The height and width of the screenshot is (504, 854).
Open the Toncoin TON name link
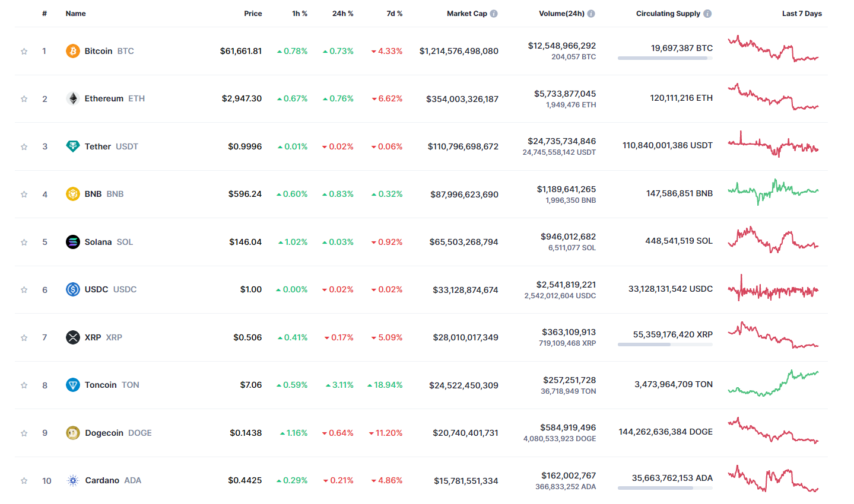[112, 385]
